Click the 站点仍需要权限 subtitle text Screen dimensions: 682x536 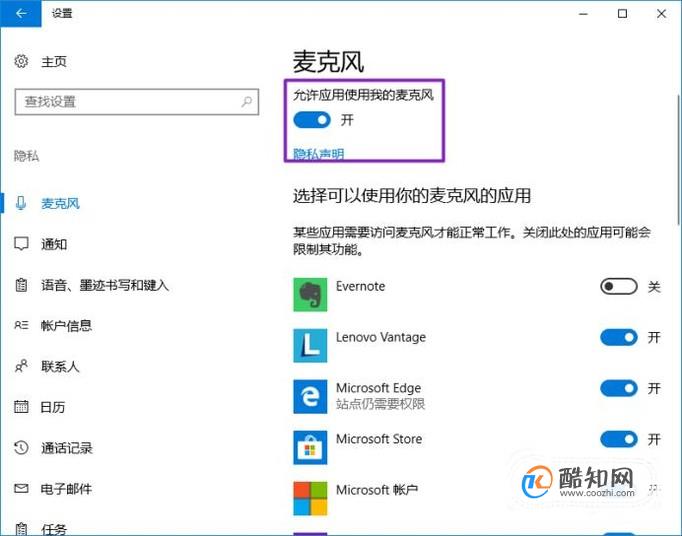pos(381,404)
